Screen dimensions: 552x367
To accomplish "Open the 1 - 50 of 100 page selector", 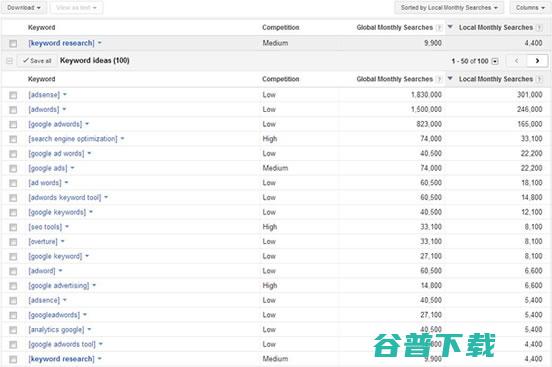I will click(495, 61).
